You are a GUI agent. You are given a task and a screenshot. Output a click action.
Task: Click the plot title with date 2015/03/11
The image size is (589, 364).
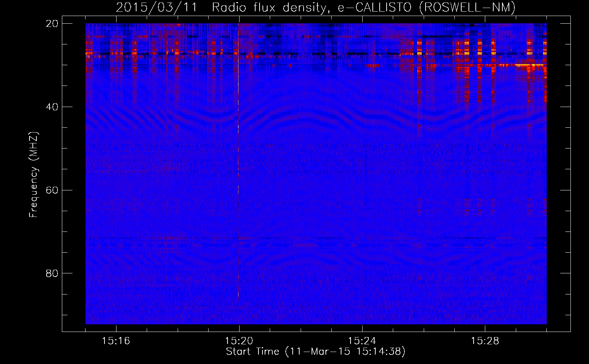click(316, 7)
